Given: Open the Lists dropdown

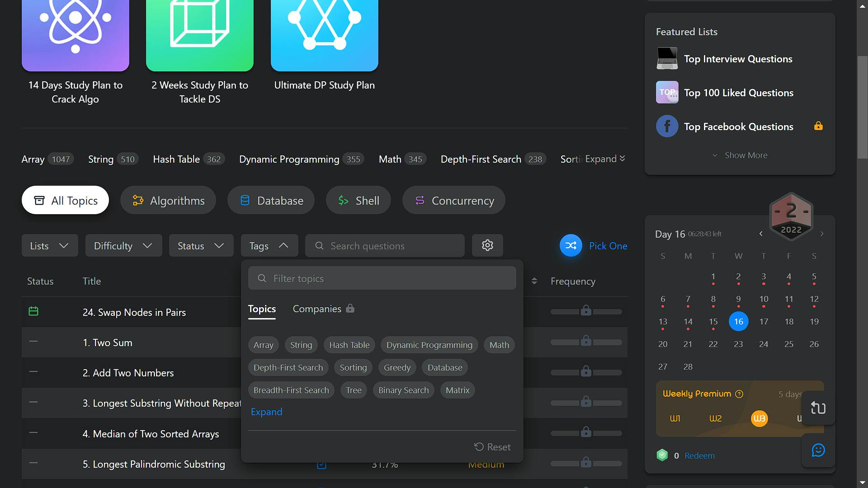Looking at the screenshot, I should click(x=50, y=245).
